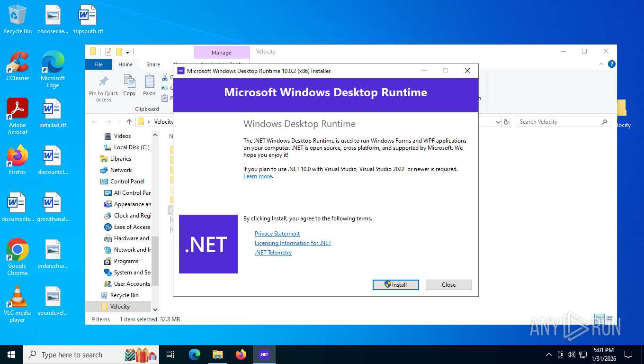This screenshot has height=364, width=644.
Task: Select Local Disk (C:) in navigation pane
Action: coord(126,147)
